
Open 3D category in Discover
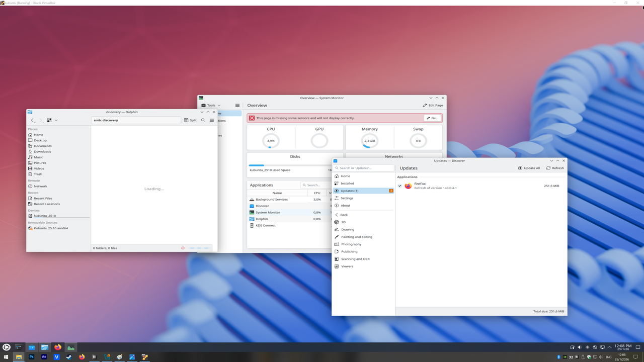[x=363, y=222]
